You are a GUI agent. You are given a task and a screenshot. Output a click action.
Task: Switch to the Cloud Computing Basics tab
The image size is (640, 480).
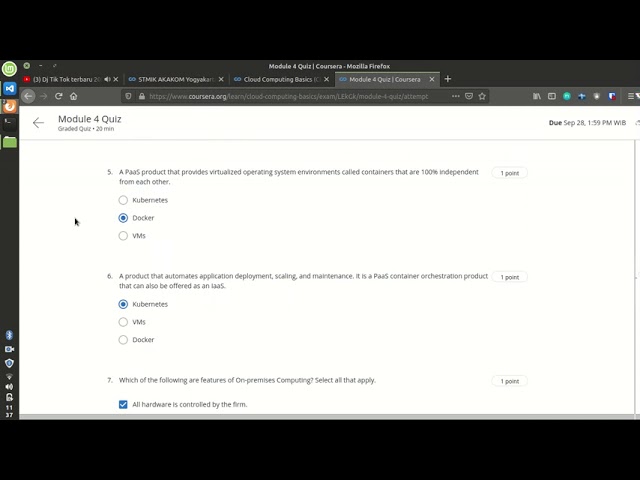point(281,79)
